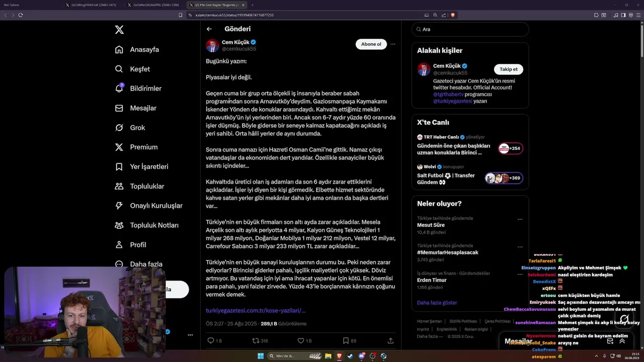Join the Wolvi Salt Futbol live space
The height and width of the screenshot is (362, 644).
coord(470,175)
